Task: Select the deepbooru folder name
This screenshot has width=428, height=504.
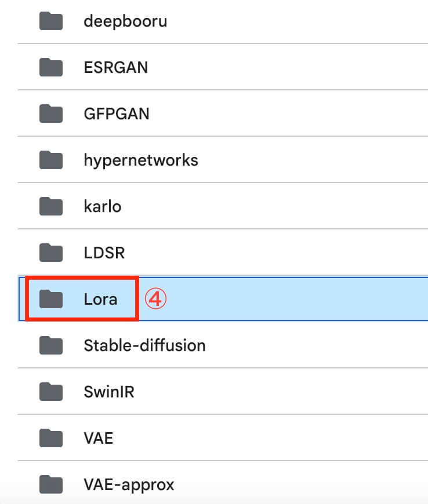Action: point(125,21)
